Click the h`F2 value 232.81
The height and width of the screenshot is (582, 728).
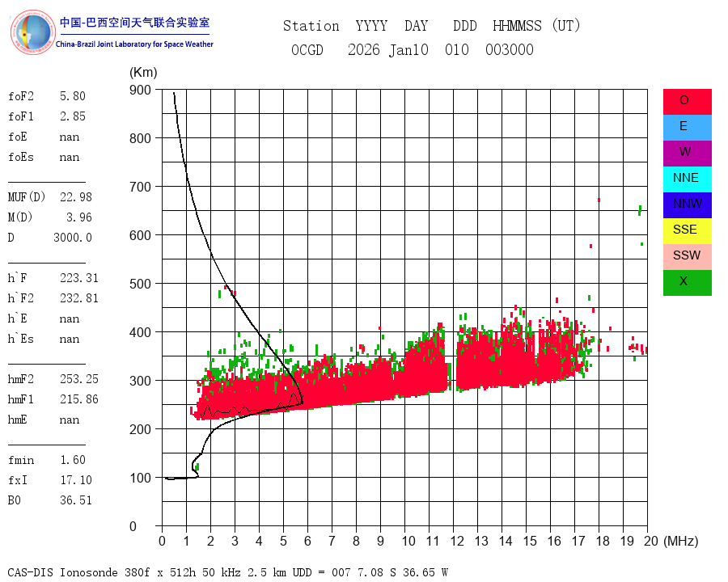79,298
